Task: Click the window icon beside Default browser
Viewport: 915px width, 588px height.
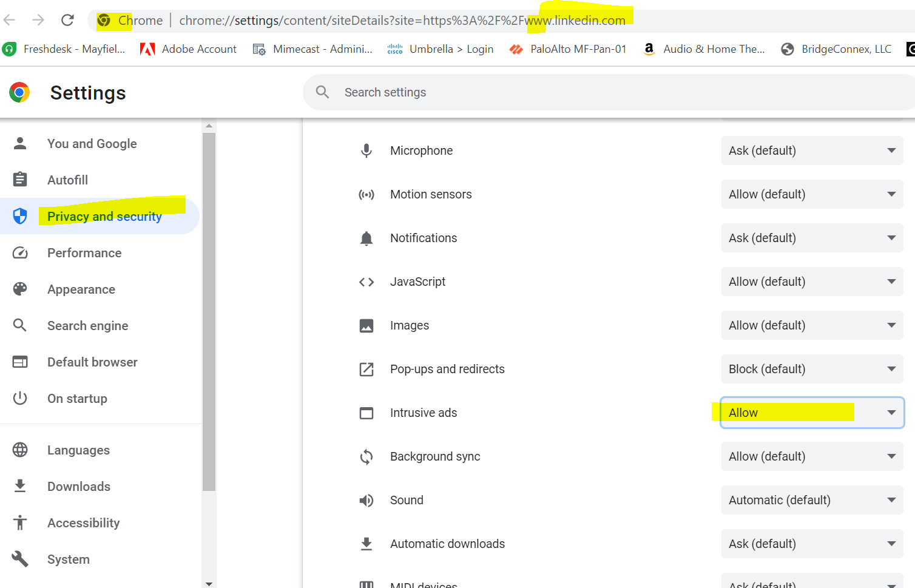Action: coord(20,362)
